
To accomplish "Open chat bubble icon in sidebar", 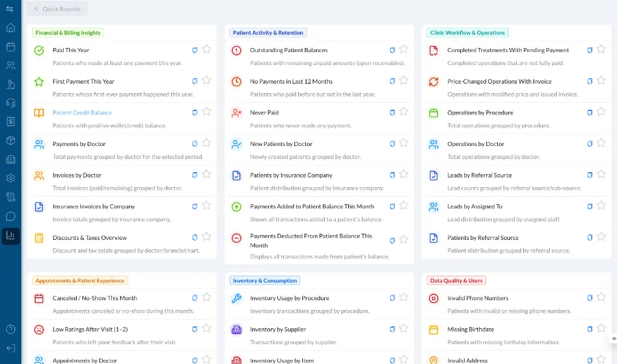I will tap(10, 216).
